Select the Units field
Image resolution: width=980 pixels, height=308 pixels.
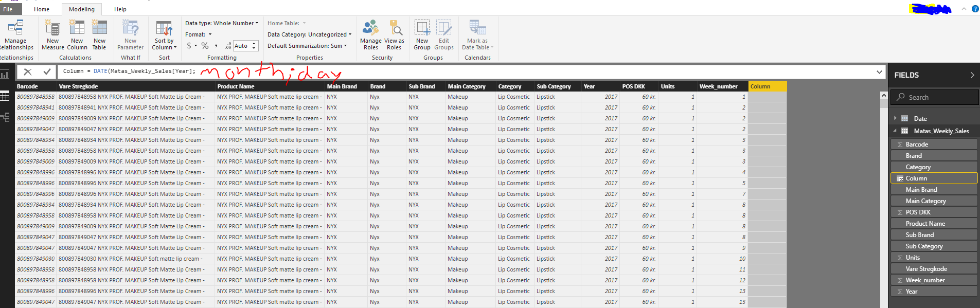(x=934, y=258)
